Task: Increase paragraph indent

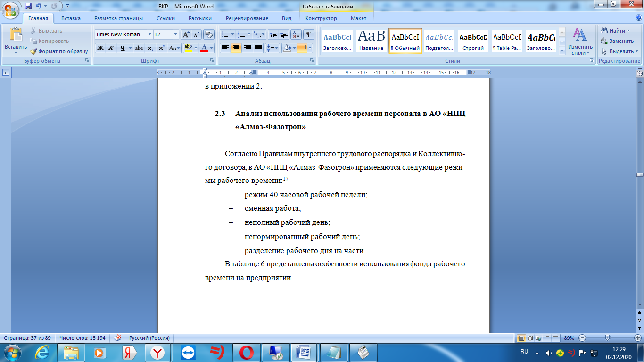Action: (x=284, y=34)
